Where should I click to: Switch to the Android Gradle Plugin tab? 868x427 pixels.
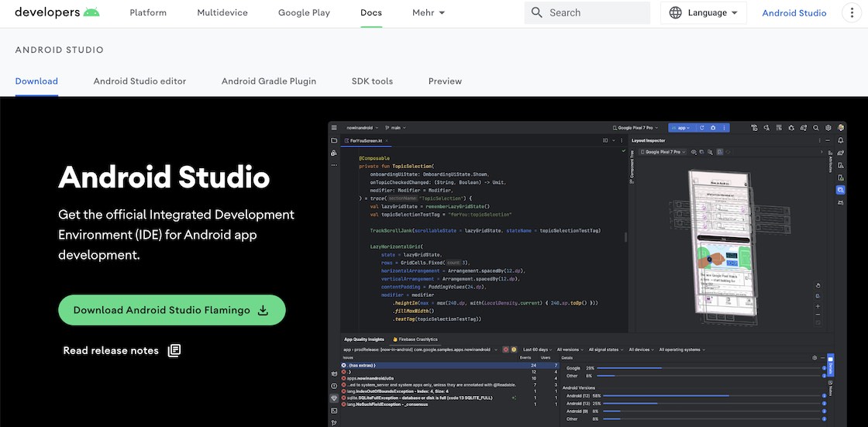268,81
